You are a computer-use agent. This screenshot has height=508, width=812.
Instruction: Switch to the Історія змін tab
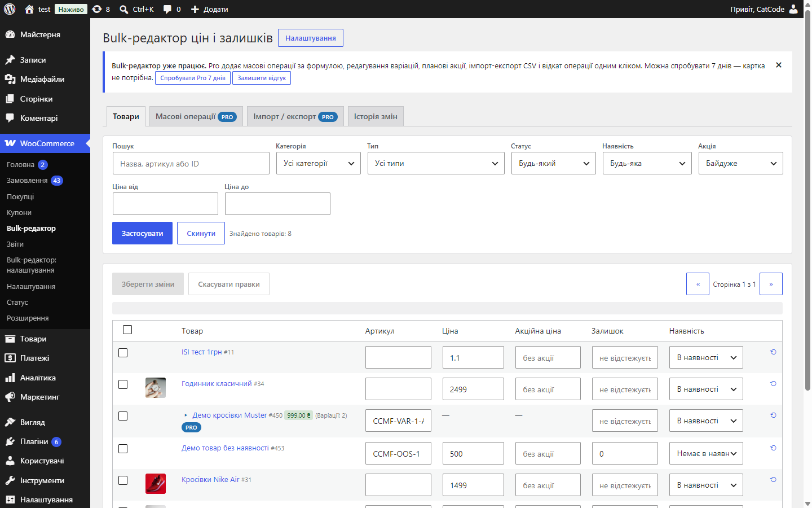pos(376,116)
